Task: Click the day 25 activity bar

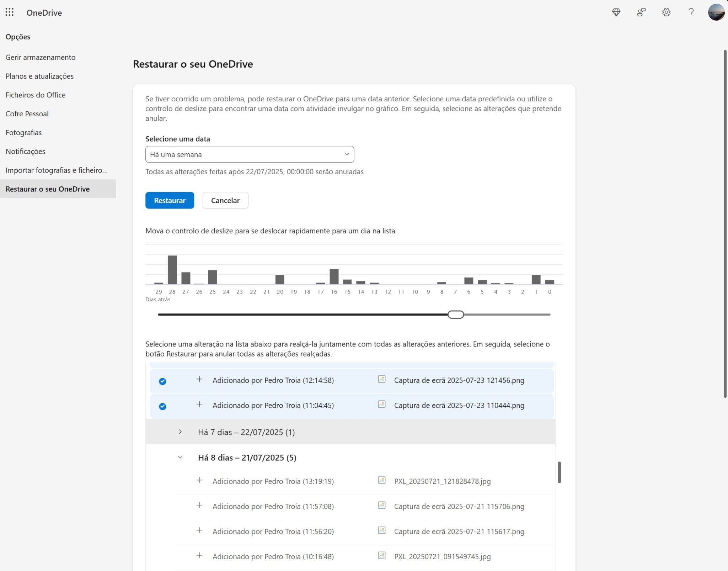Action: [213, 277]
